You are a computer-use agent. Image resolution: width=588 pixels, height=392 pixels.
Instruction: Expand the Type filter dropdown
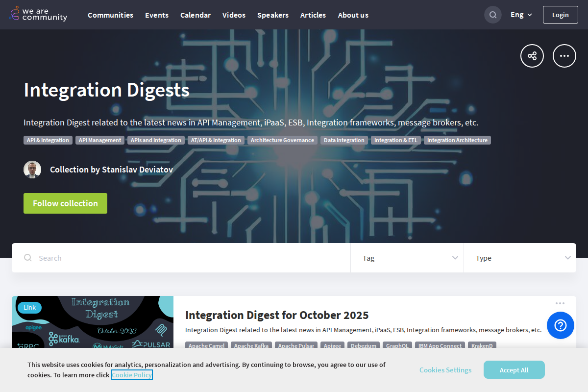click(520, 258)
